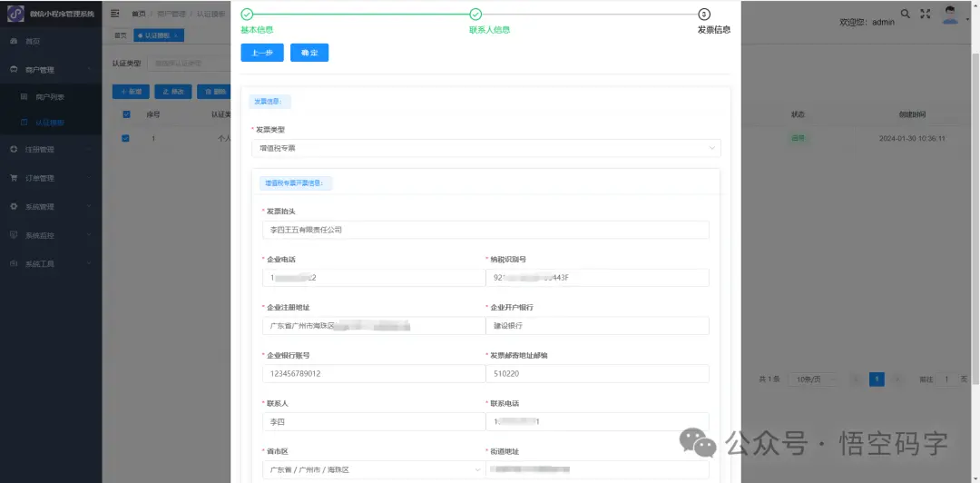Click the 系统监控 monitor icon
Screen dimensions: 980x483
(x=14, y=235)
